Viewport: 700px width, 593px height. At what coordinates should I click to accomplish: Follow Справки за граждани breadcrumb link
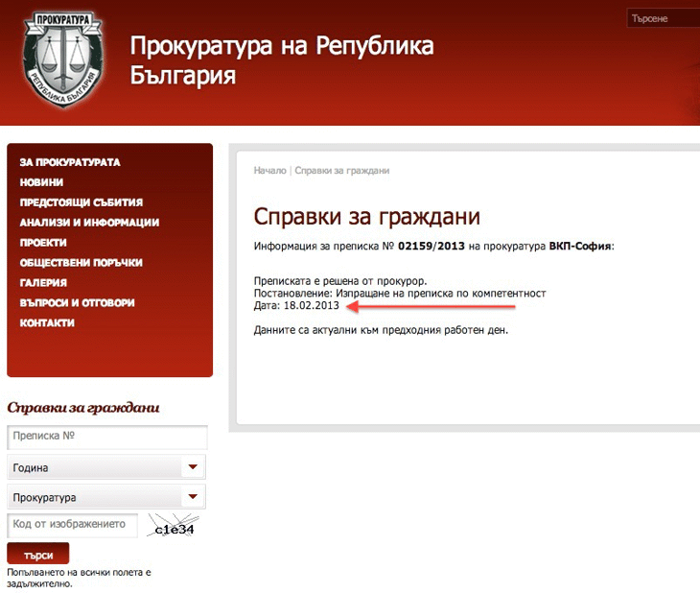(x=342, y=170)
